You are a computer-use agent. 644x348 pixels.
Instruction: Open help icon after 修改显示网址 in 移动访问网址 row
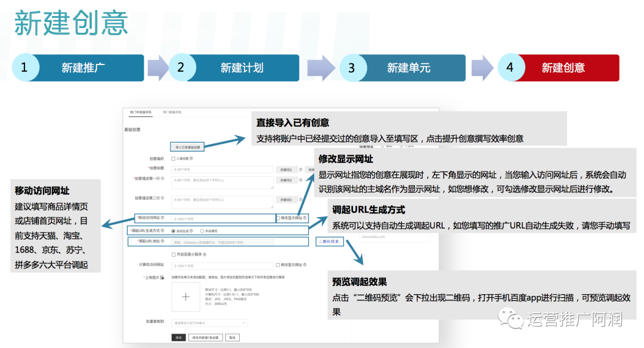pos(305,218)
